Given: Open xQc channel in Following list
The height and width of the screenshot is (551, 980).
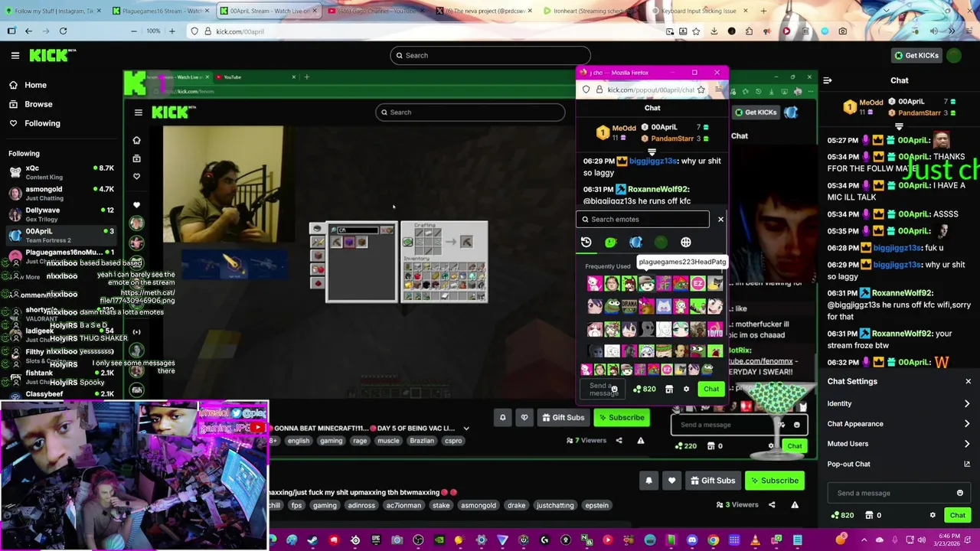Looking at the screenshot, I should coord(60,172).
